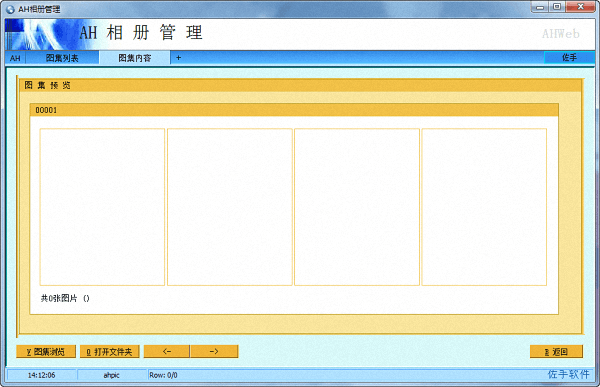The width and height of the screenshot is (600, 387).
Task: Click the AH相册管理 title bar app icon
Action: (x=11, y=9)
